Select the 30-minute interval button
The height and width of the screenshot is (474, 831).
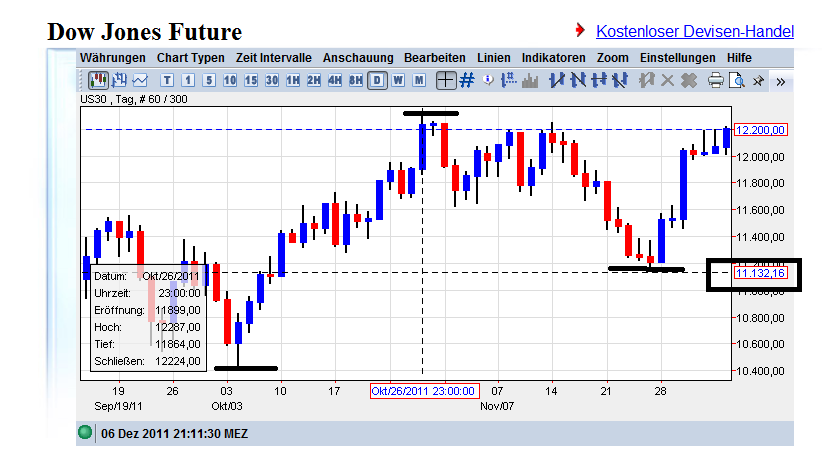pos(272,81)
